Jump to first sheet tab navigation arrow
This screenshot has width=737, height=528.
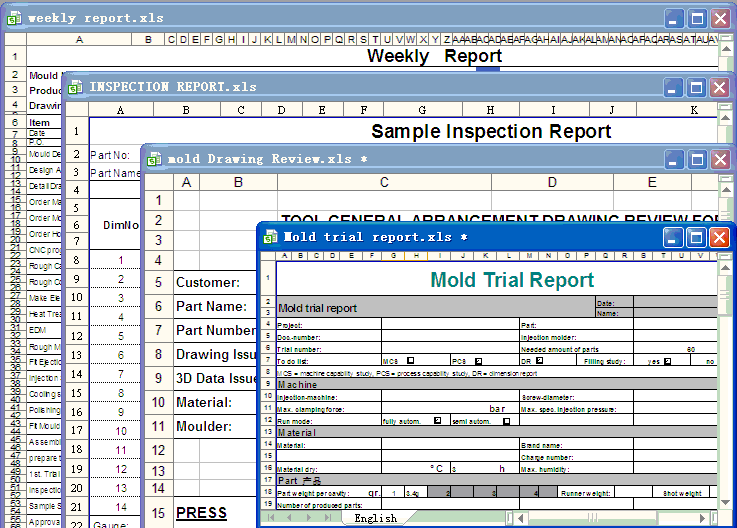coord(268,519)
